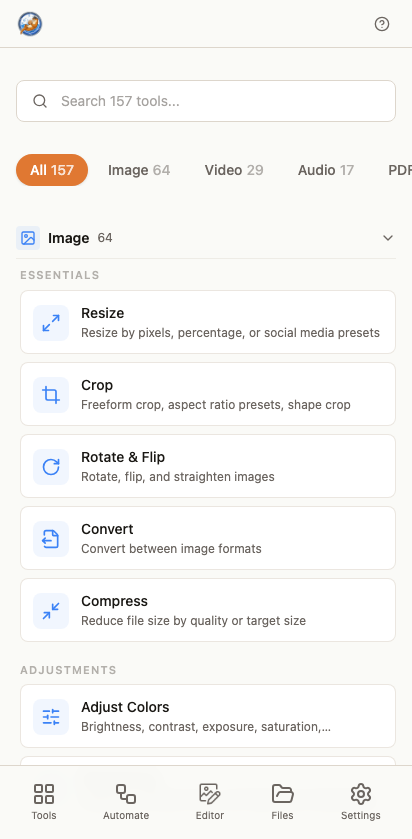Screen dimensions: 412x839
Task: Collapse the Image section chevron
Action: [388, 238]
